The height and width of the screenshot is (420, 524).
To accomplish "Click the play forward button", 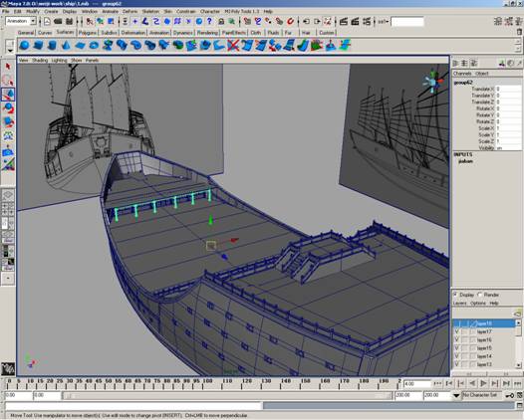I will [483, 383].
